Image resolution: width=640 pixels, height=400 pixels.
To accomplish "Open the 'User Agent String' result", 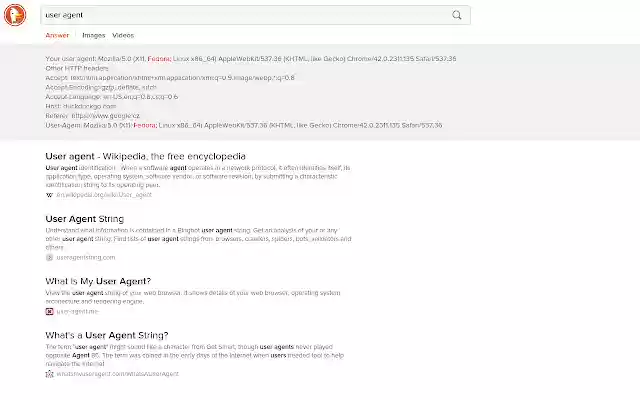I will click(84, 219).
